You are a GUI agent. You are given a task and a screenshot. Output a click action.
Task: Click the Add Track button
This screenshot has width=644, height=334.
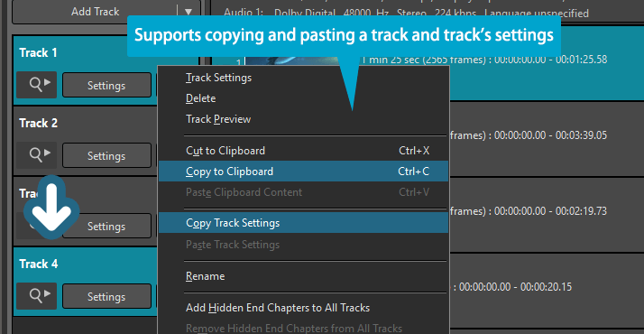(x=96, y=12)
